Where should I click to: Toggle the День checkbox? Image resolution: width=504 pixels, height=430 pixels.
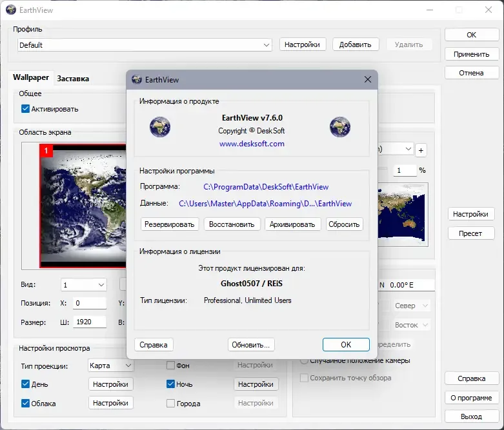pyautogui.click(x=25, y=384)
